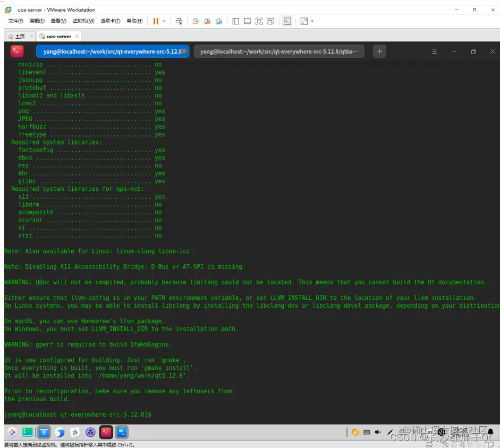Click the 'fontconfig' yes line
Screen dimensions: 500x448
click(x=91, y=150)
